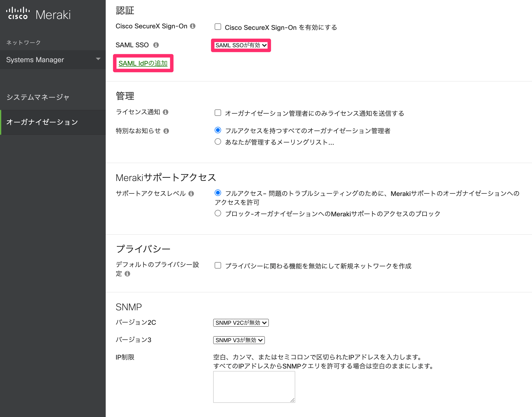The height and width of the screenshot is (417, 532).
Task: Check オーガナイゼーション管理者にのみライセンス通知を送信する
Action: pos(218,113)
